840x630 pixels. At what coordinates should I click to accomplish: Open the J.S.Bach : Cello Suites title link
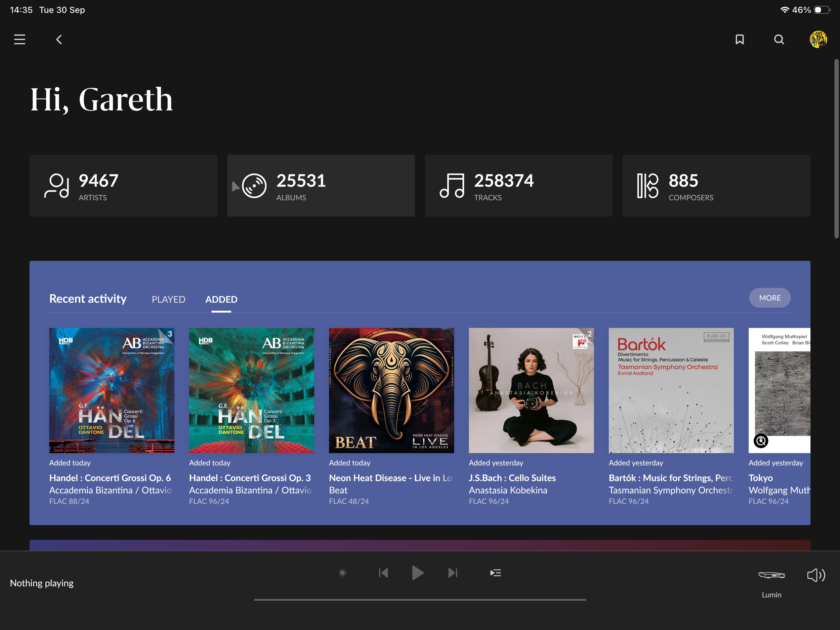(512, 478)
